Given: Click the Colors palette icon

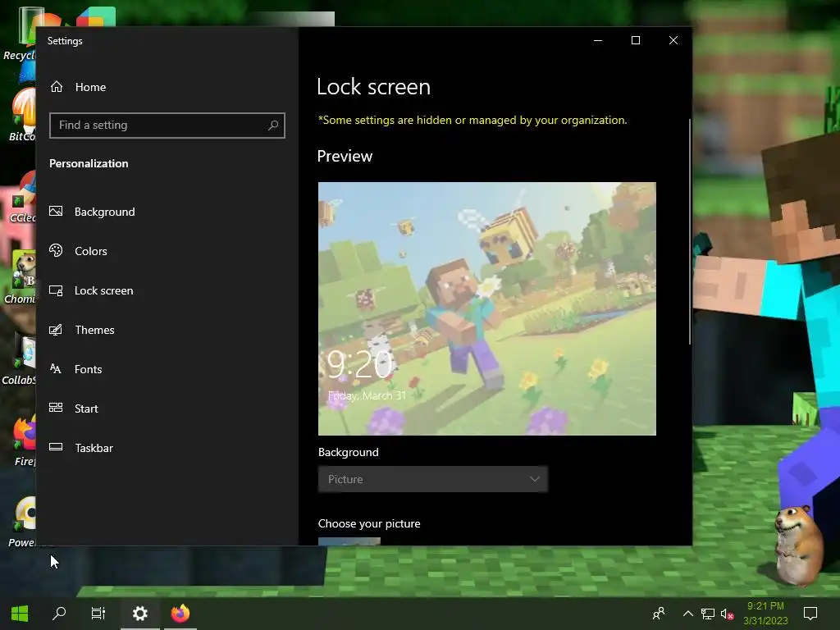Looking at the screenshot, I should (x=56, y=250).
